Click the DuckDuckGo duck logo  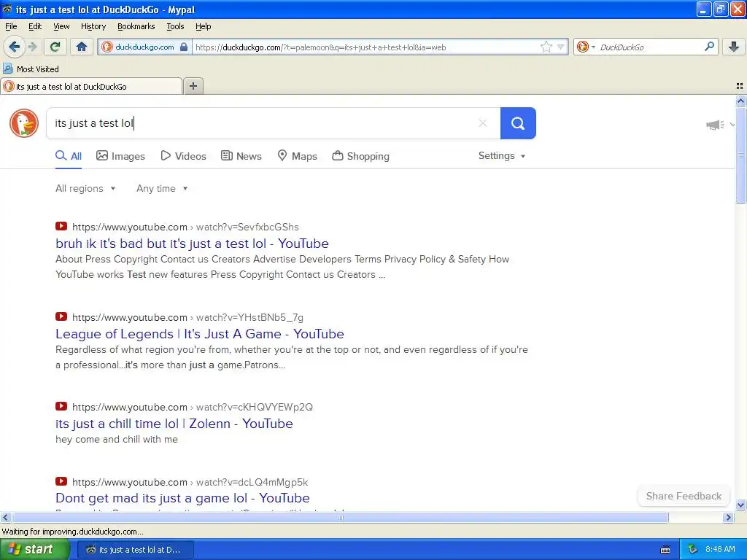click(x=24, y=123)
